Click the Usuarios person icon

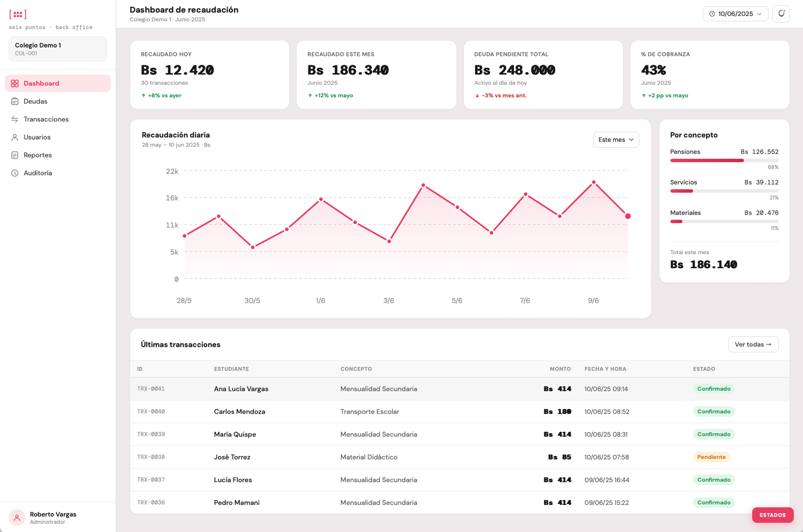tap(15, 137)
